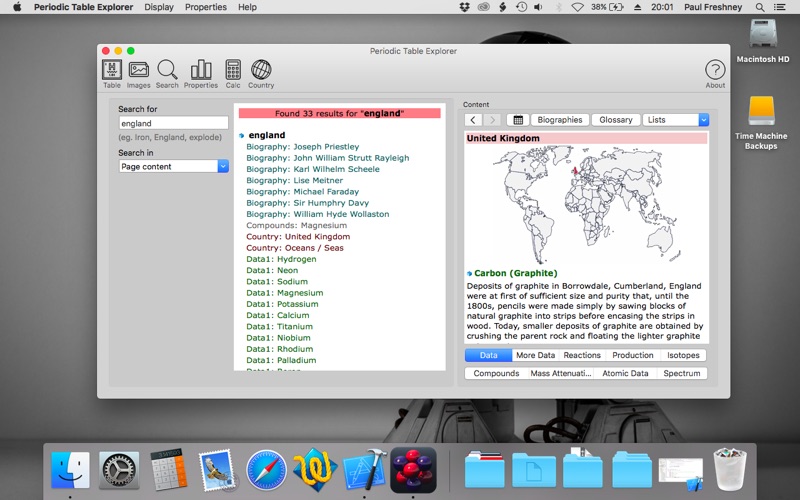Image resolution: width=800 pixels, height=500 pixels.
Task: Open the Table view in the toolbar
Action: [112, 72]
